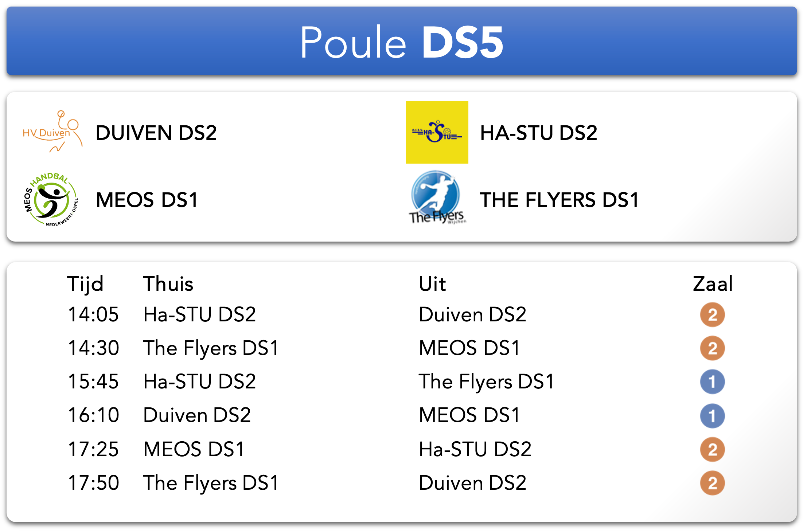Click the Thuis column header
Viewport: 807px width, 532px height.
coord(168,283)
